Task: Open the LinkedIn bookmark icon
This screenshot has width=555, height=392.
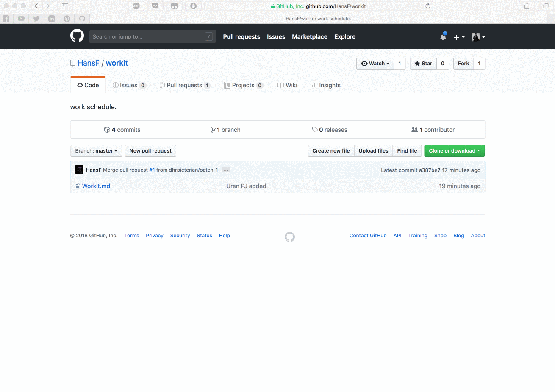Action: point(52,19)
